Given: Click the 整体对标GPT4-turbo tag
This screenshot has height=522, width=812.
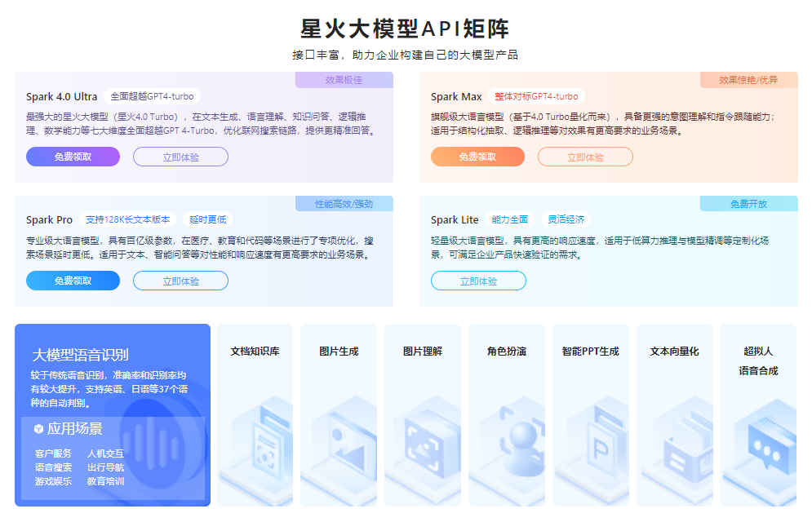Looking at the screenshot, I should click(536, 96).
